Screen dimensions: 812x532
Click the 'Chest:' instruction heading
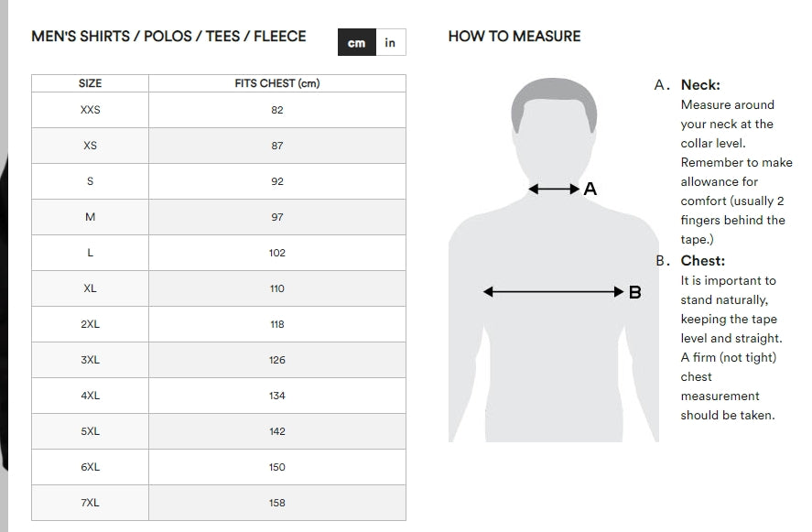coord(703,261)
